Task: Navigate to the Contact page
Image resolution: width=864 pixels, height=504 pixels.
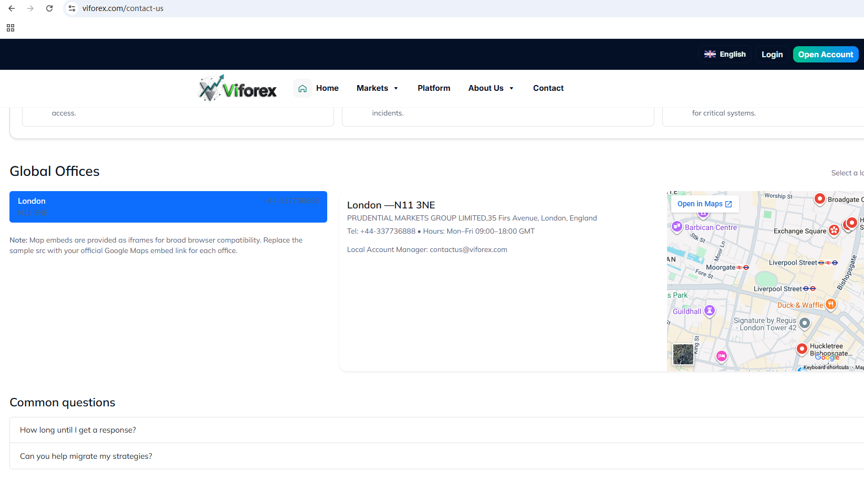Action: [548, 88]
